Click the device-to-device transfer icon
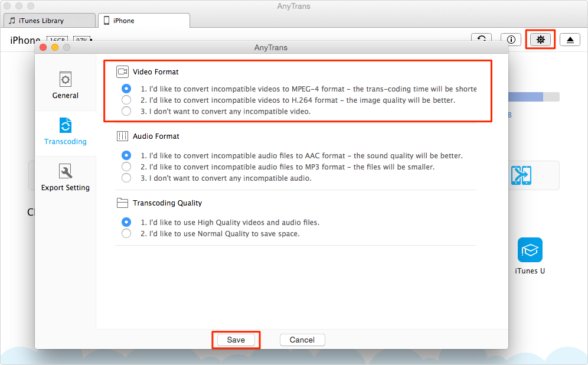The width and height of the screenshot is (588, 365). (521, 175)
